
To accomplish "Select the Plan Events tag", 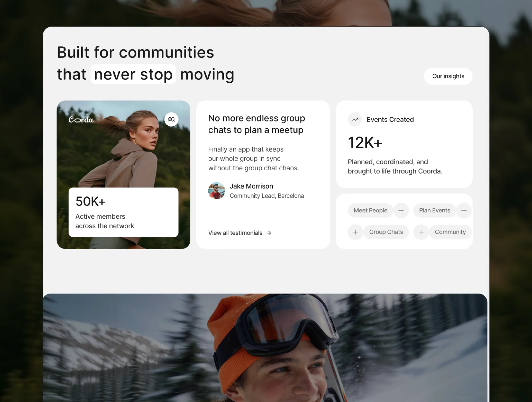I will tap(434, 210).
